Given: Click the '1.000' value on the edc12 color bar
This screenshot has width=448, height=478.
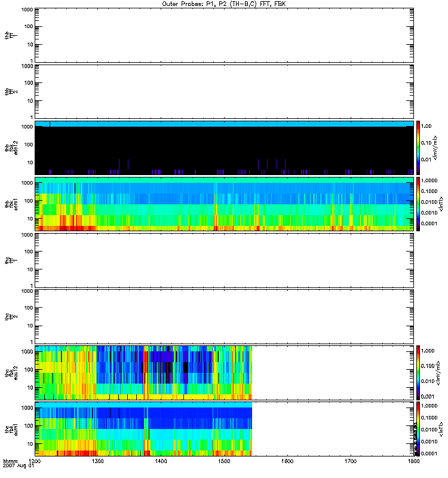Looking at the screenshot, I should pyautogui.click(x=428, y=351).
